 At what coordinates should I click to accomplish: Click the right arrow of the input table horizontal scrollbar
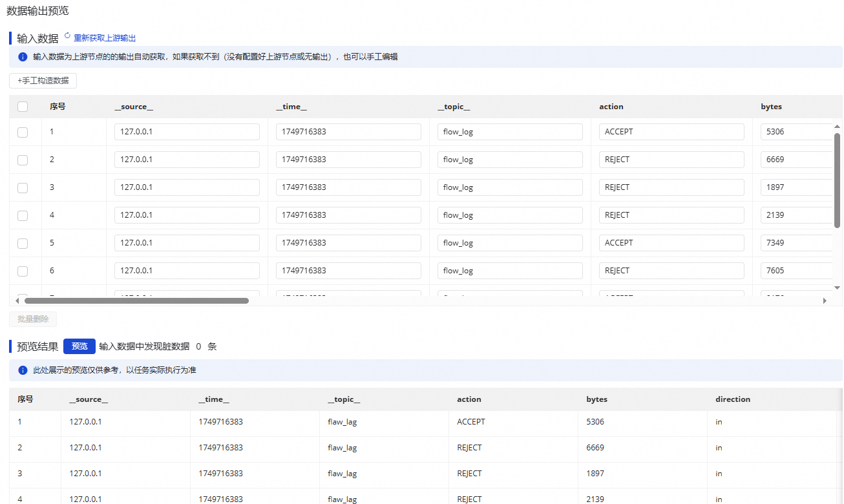(x=825, y=300)
